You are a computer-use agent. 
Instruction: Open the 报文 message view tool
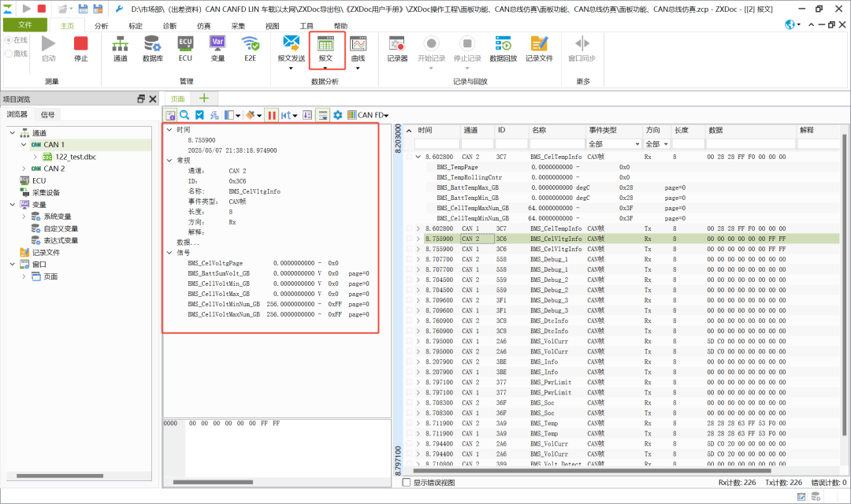[x=325, y=51]
